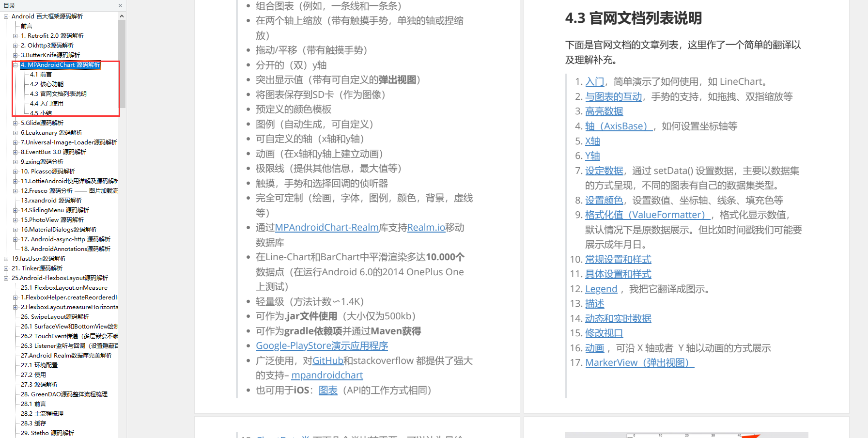Open 18. AndroidAnnotations源码解析 in the outline
Screen dimensions: 868x438
tap(65, 249)
